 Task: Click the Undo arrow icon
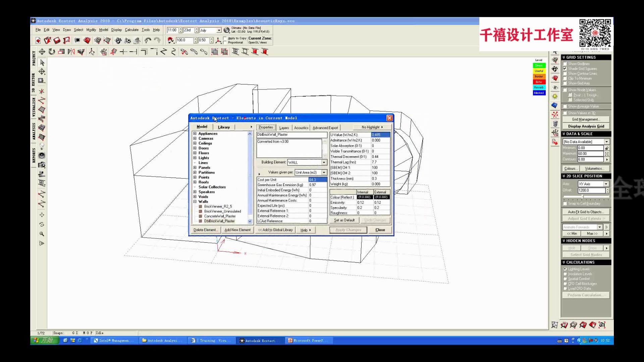pyautogui.click(x=148, y=41)
